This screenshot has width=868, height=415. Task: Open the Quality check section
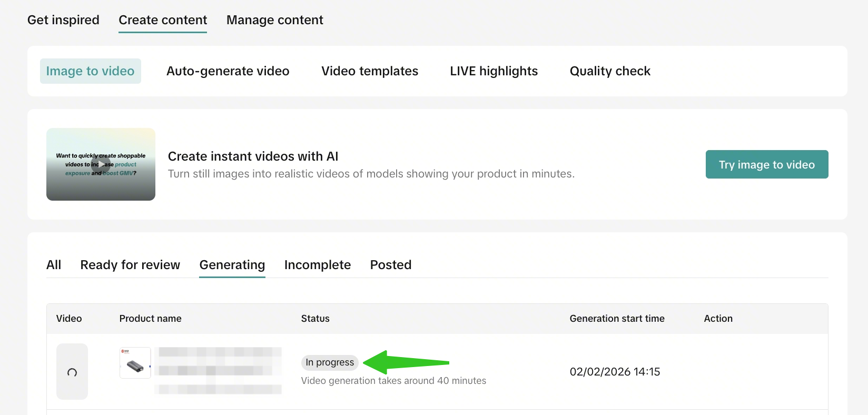(x=610, y=71)
